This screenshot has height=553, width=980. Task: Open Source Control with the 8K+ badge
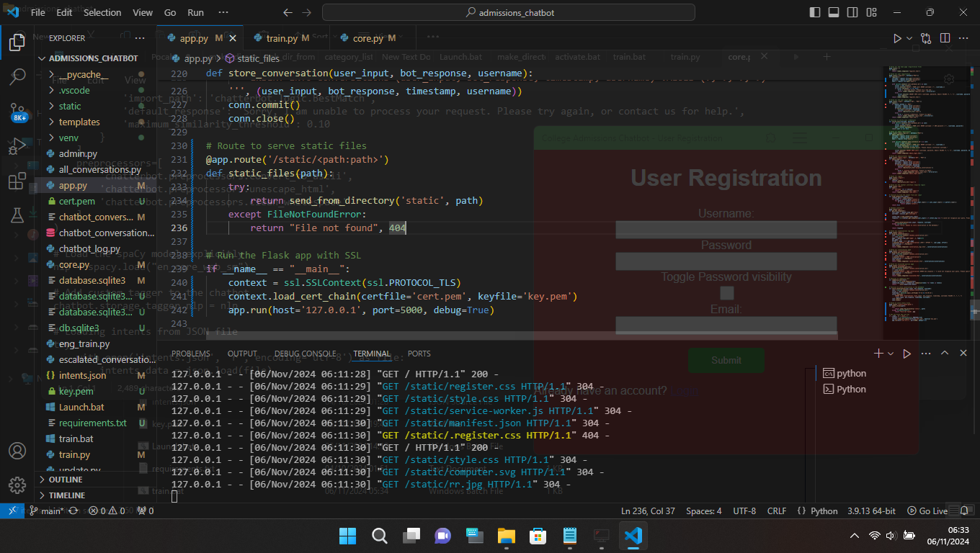(17, 112)
